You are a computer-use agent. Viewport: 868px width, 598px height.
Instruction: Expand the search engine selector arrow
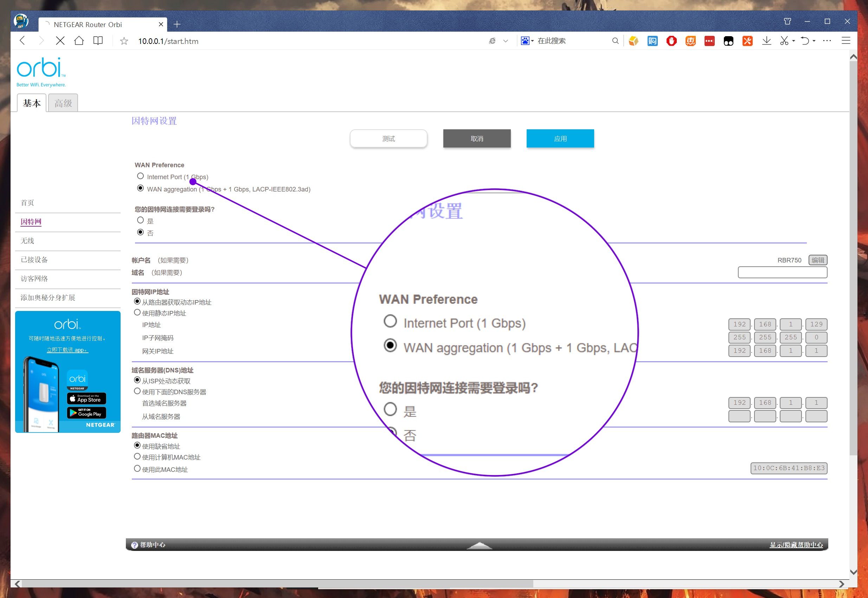532,41
